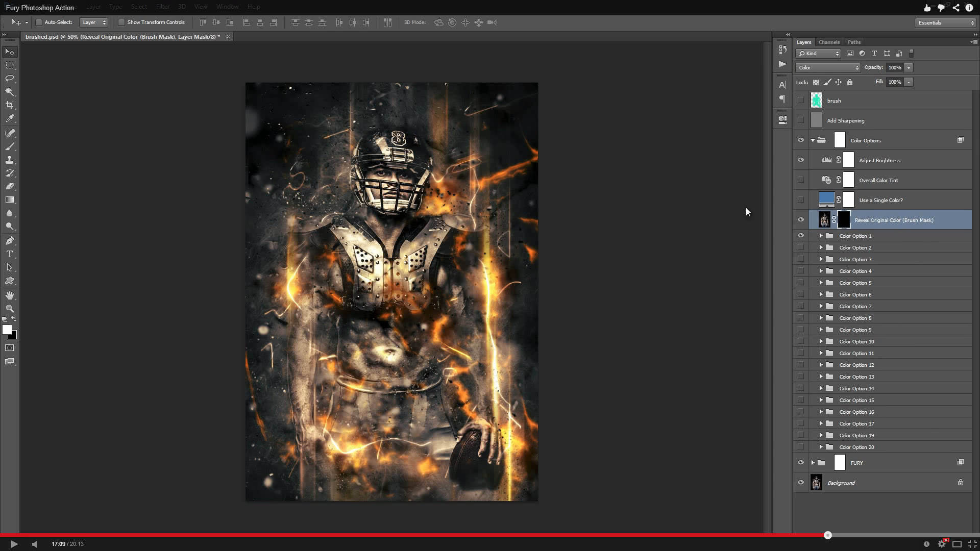Select the brushed.psd document tab
The height and width of the screenshot is (551, 980).
tap(122, 37)
